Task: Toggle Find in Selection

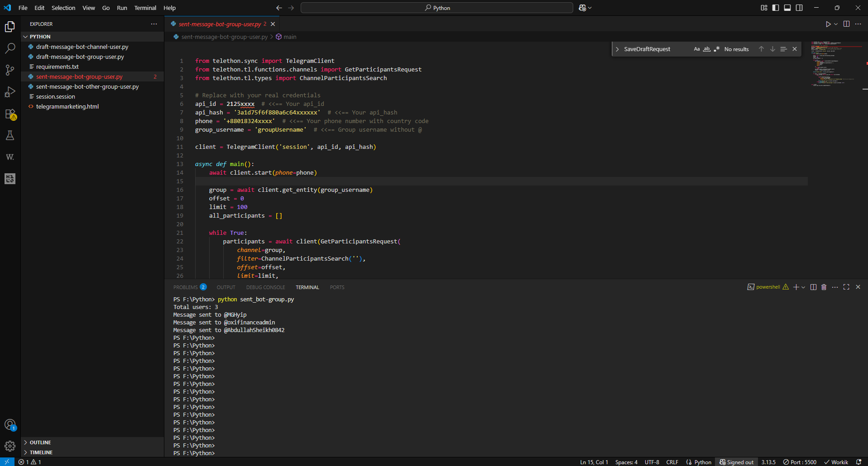Action: 783,49
